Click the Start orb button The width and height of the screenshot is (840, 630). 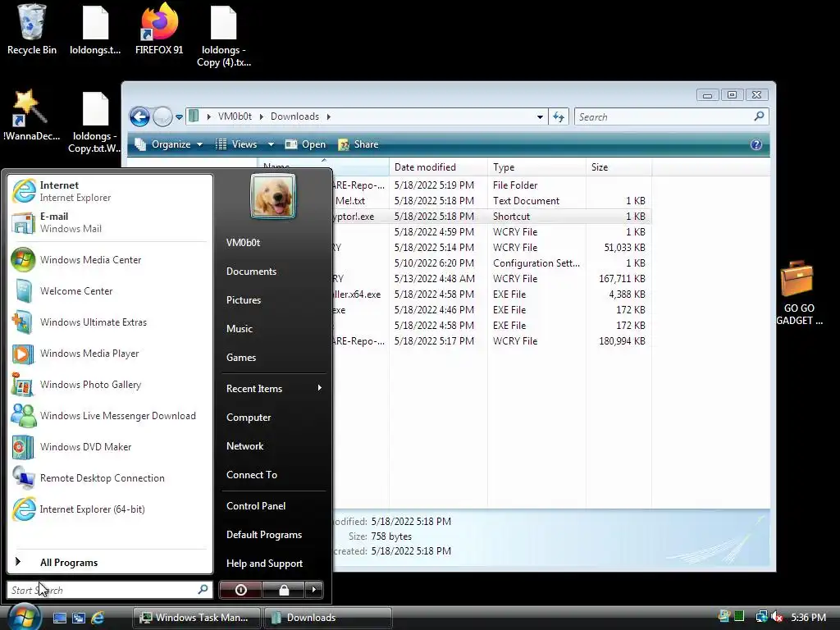pos(24,616)
